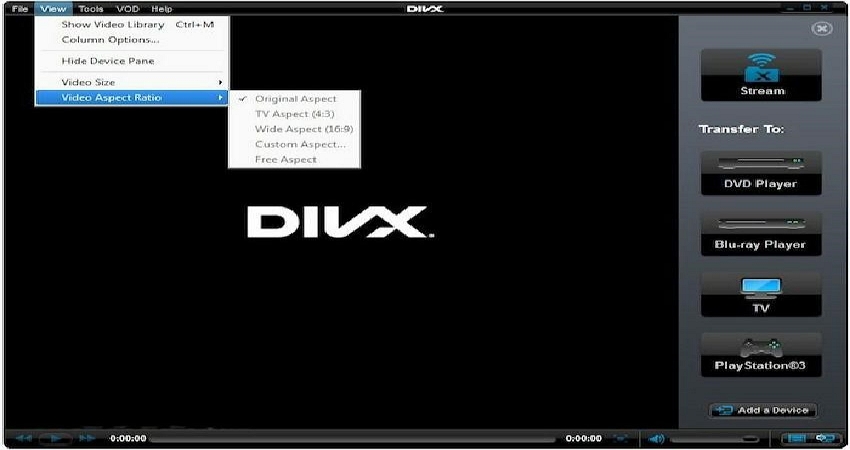The height and width of the screenshot is (450, 850).
Task: Click the volume slider
Action: [714, 439]
